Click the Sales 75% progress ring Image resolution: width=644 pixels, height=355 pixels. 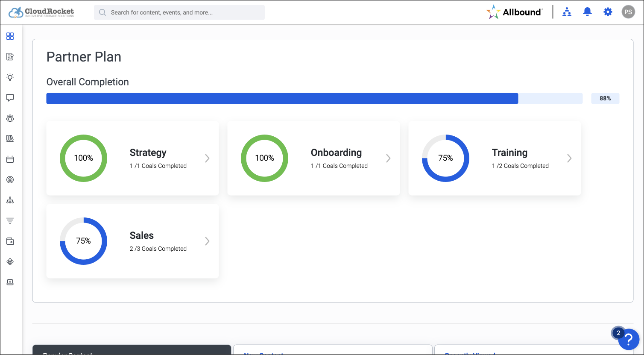point(83,241)
